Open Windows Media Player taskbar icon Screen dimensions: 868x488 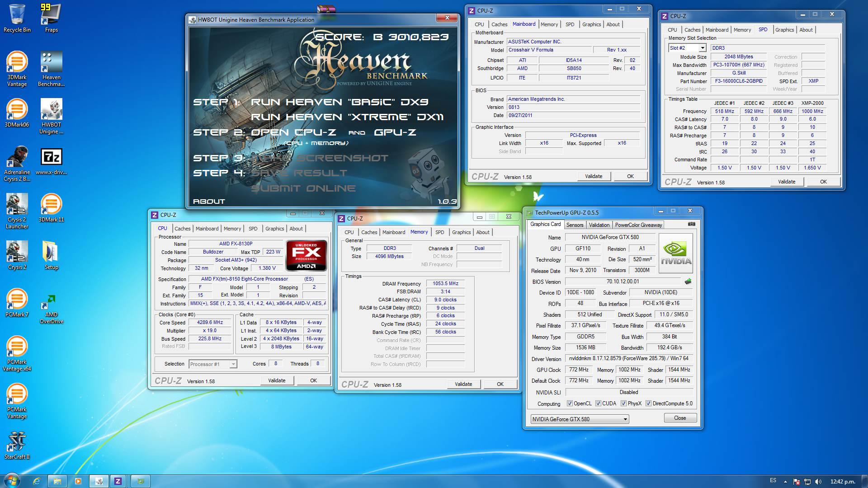pos(78,481)
